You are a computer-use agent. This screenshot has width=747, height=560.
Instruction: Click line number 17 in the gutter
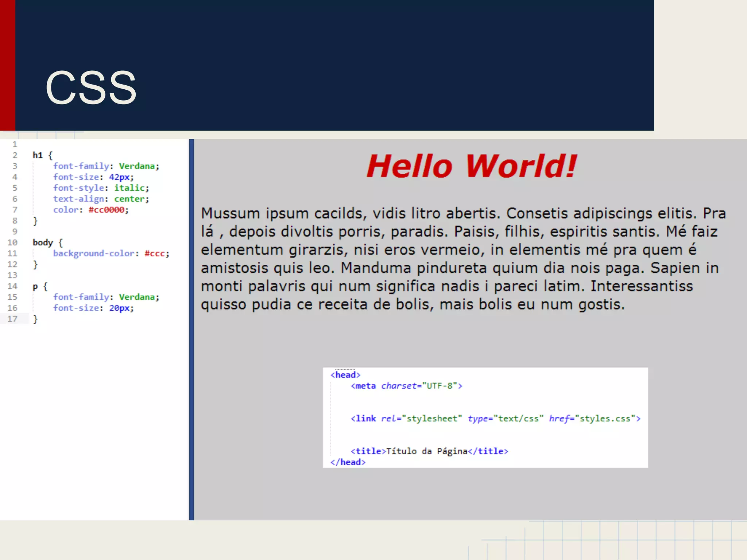point(12,319)
